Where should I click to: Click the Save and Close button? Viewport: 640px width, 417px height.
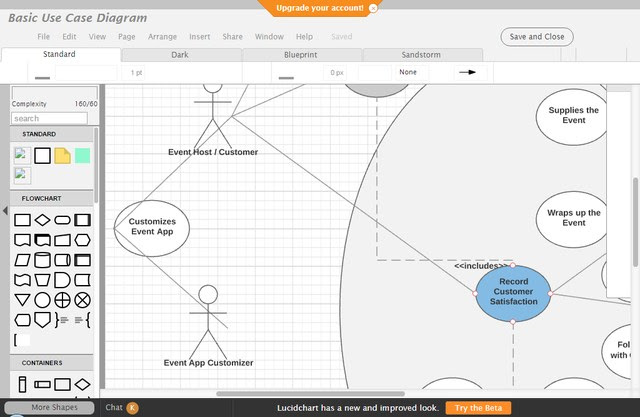tap(537, 37)
